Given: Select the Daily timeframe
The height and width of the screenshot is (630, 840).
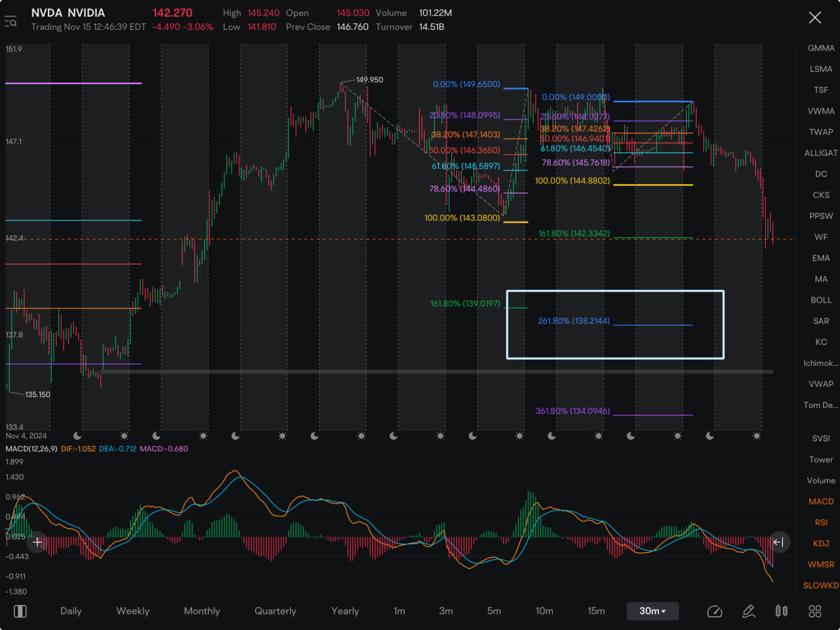Looking at the screenshot, I should tap(71, 611).
